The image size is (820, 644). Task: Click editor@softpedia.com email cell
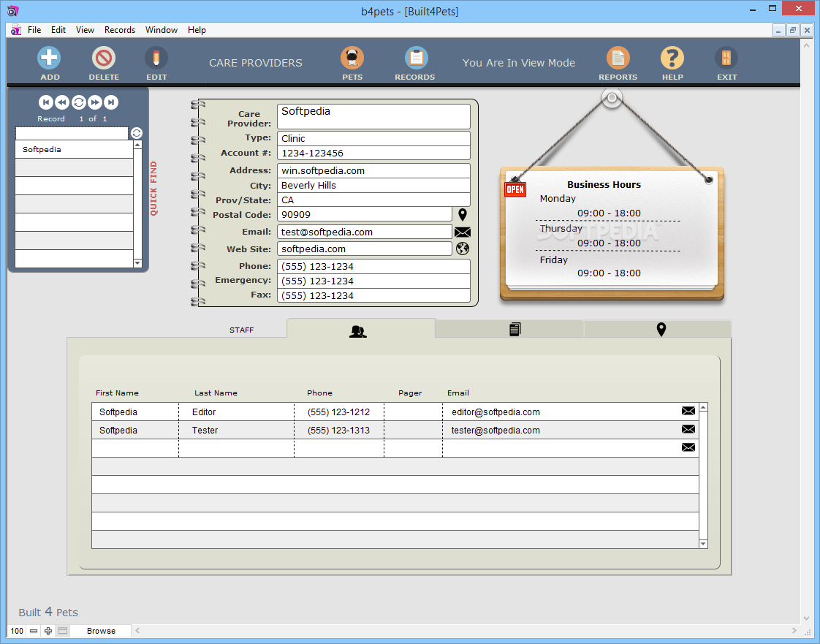pos(562,412)
